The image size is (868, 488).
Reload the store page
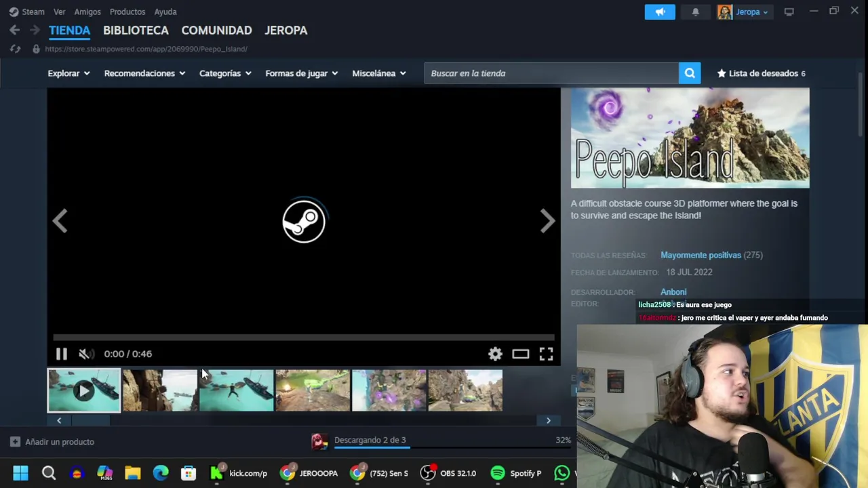15,49
